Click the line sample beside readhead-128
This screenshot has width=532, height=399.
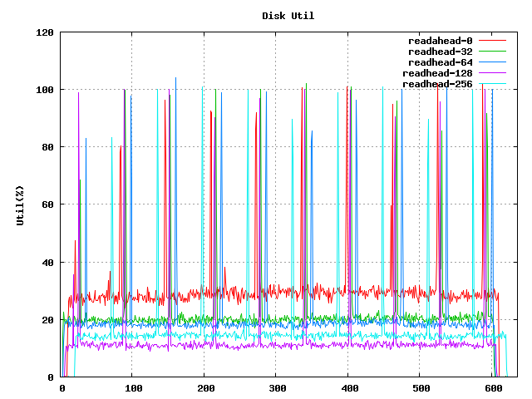coord(492,73)
